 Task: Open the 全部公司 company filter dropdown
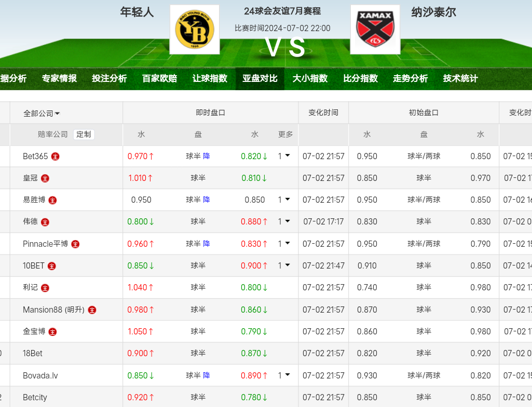(x=42, y=114)
